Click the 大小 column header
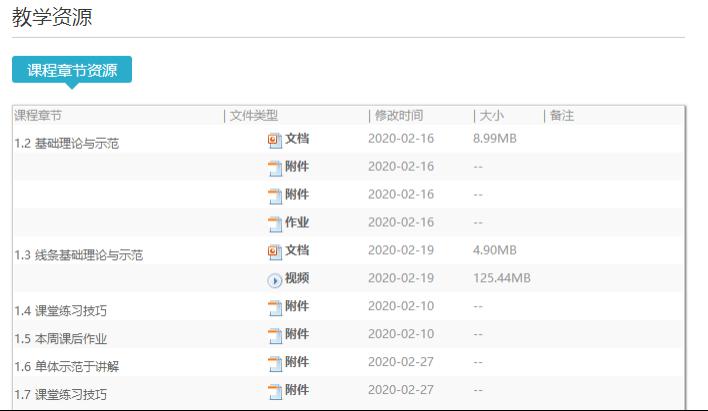 (491, 116)
